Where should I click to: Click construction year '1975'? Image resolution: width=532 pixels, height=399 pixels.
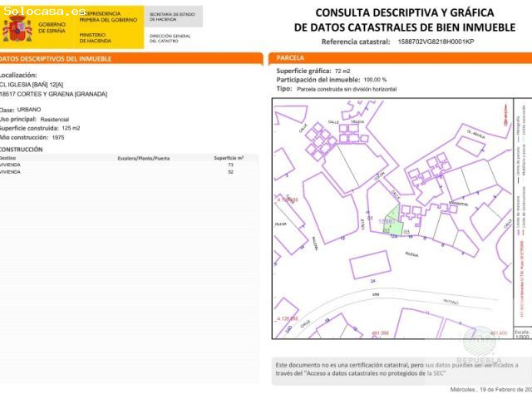[x=58, y=137]
